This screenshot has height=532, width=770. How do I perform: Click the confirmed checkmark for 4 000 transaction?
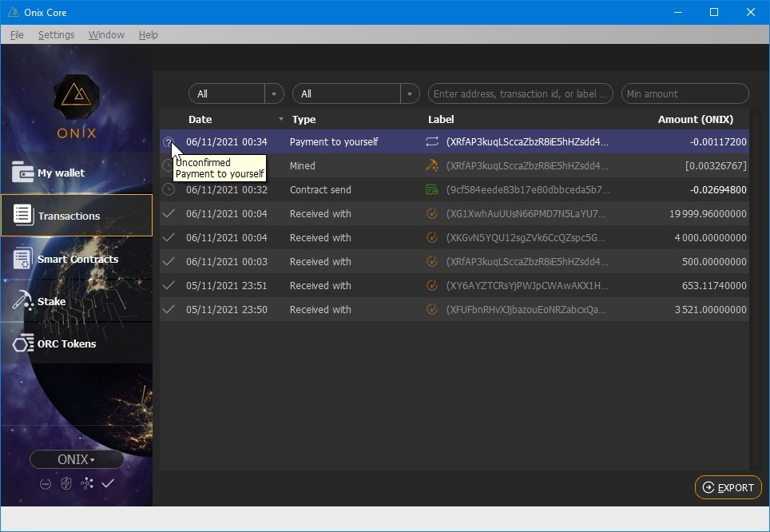[169, 237]
